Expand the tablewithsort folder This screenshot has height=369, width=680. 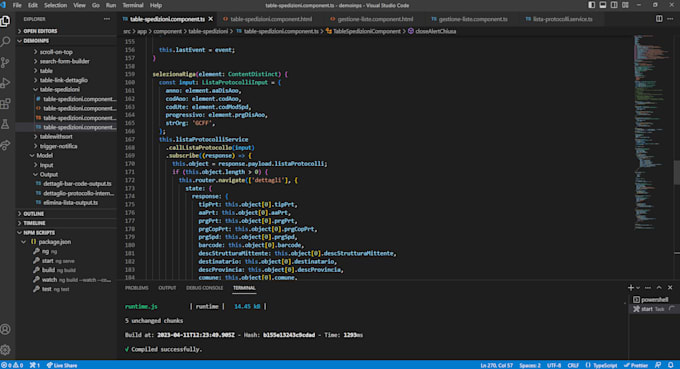66,137
